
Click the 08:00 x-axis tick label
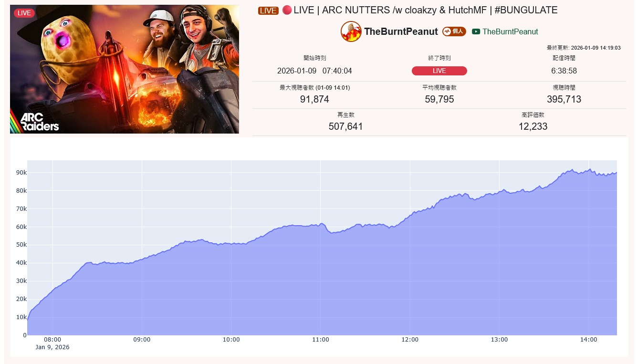52,340
